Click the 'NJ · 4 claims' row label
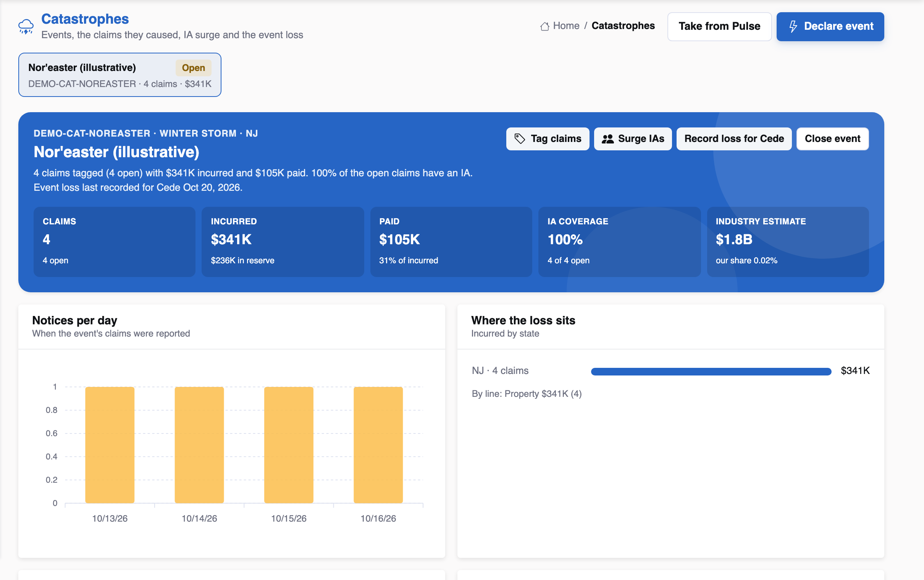This screenshot has width=924, height=580. pyautogui.click(x=500, y=371)
